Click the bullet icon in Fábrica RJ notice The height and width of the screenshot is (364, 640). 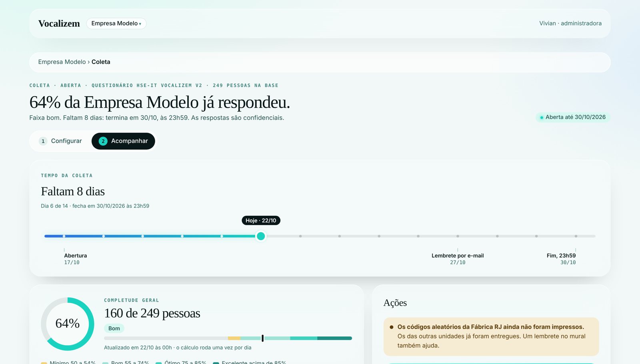point(391,327)
